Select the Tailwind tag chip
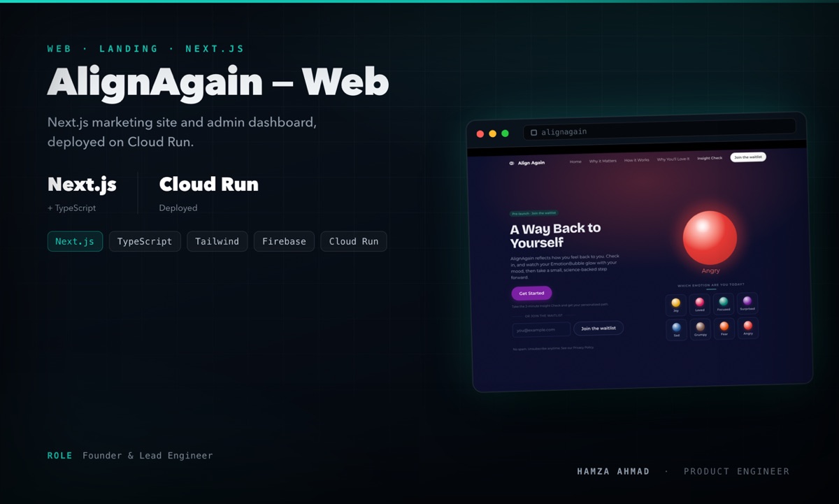The height and width of the screenshot is (504, 839). click(217, 241)
